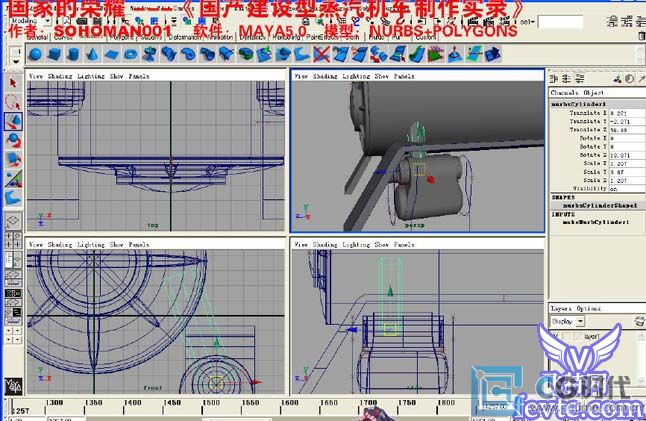Activate the Rotate tool in toolbox
The width and height of the screenshot is (646, 421).
[13, 140]
